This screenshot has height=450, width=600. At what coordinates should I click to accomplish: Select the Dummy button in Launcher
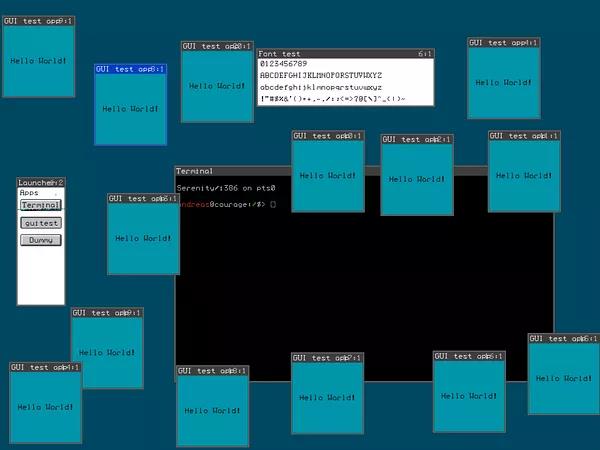pyautogui.click(x=41, y=240)
